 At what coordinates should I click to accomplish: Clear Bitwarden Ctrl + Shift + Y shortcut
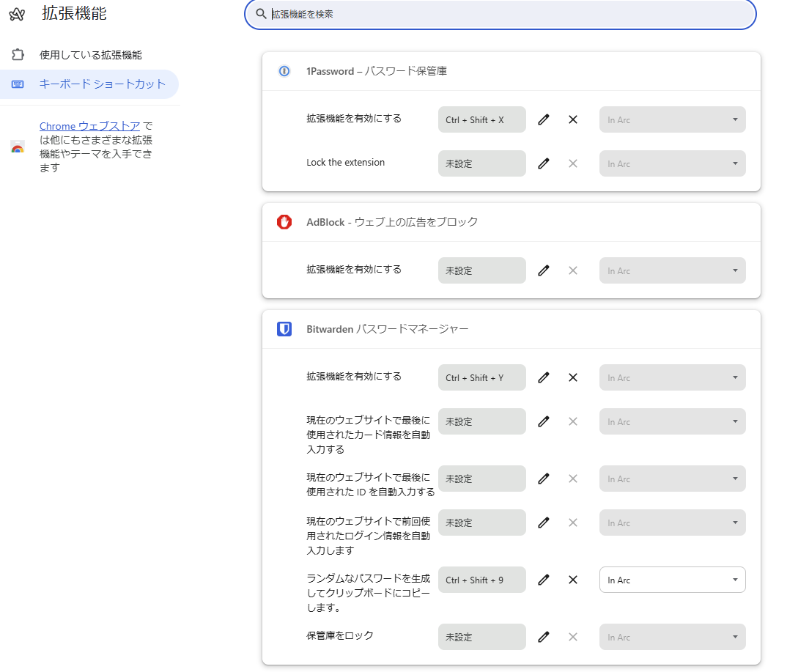tap(573, 378)
